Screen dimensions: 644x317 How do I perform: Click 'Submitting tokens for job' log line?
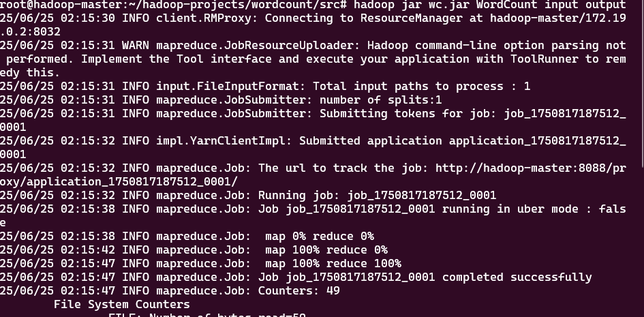pyautogui.click(x=313, y=120)
